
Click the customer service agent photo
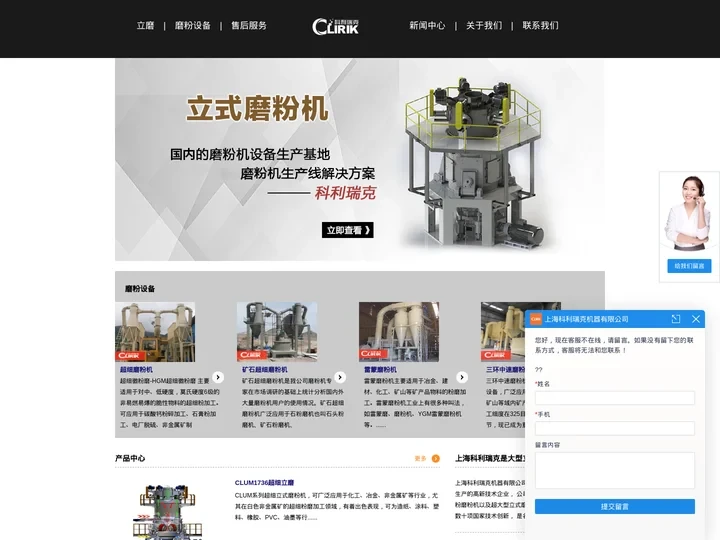[689, 213]
